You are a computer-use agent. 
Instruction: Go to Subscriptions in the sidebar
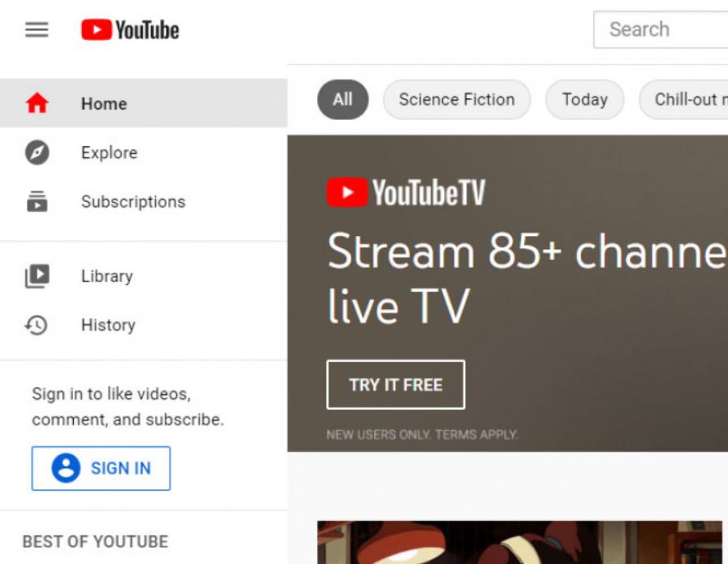(x=144, y=201)
